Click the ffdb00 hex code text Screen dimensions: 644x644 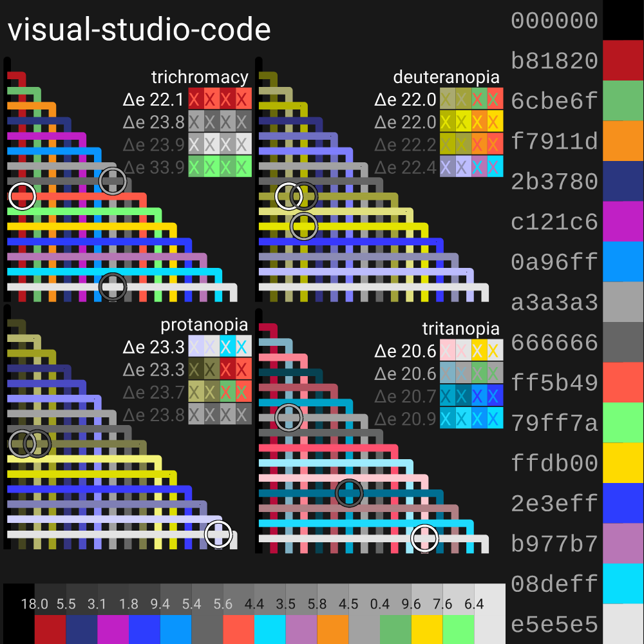(x=554, y=463)
